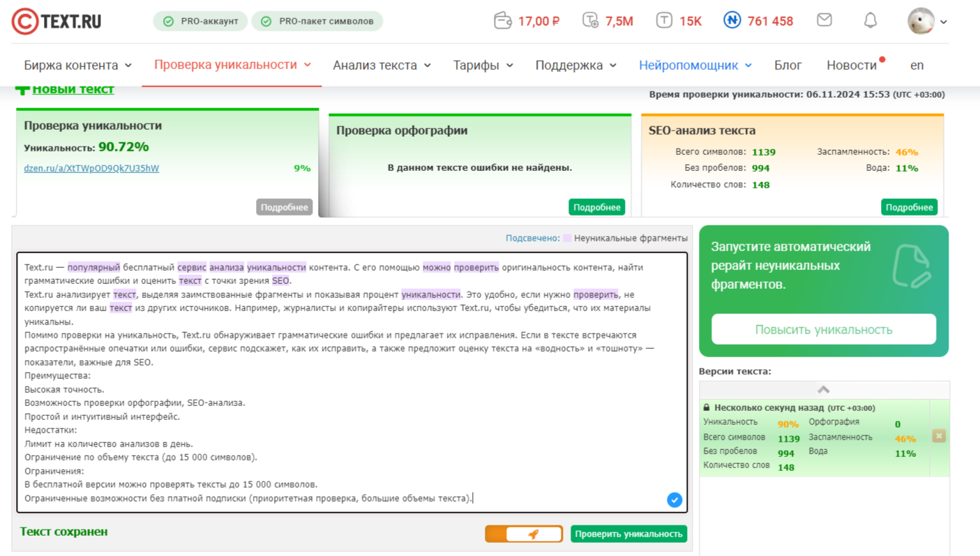Open the notifications bell
The width and height of the screenshot is (980, 556).
870,21
